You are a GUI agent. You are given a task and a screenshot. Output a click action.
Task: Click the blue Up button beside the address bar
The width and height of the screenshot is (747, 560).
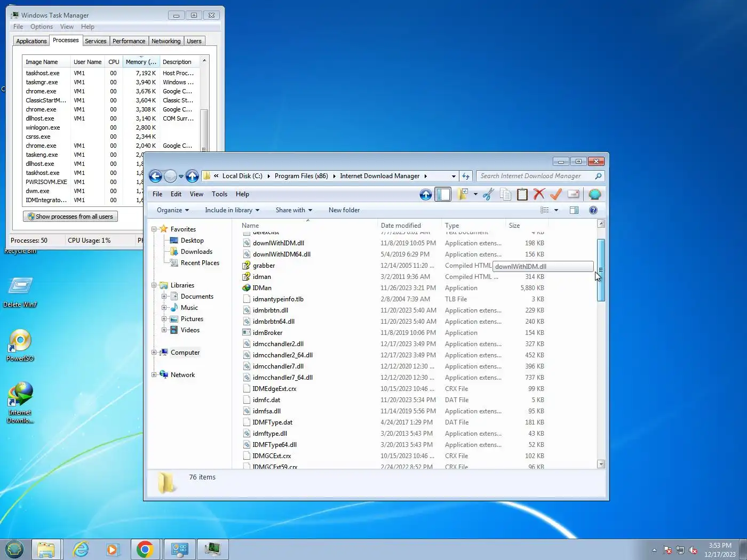pyautogui.click(x=193, y=176)
